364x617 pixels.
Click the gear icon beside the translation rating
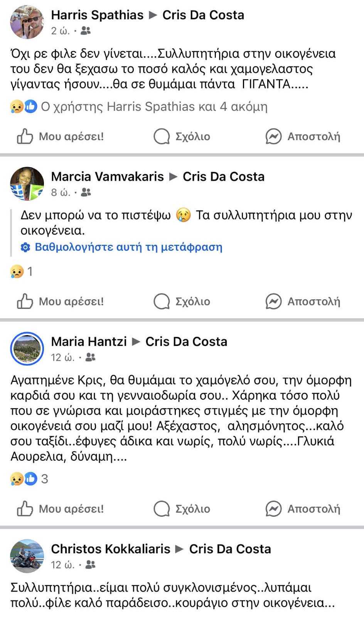click(25, 247)
